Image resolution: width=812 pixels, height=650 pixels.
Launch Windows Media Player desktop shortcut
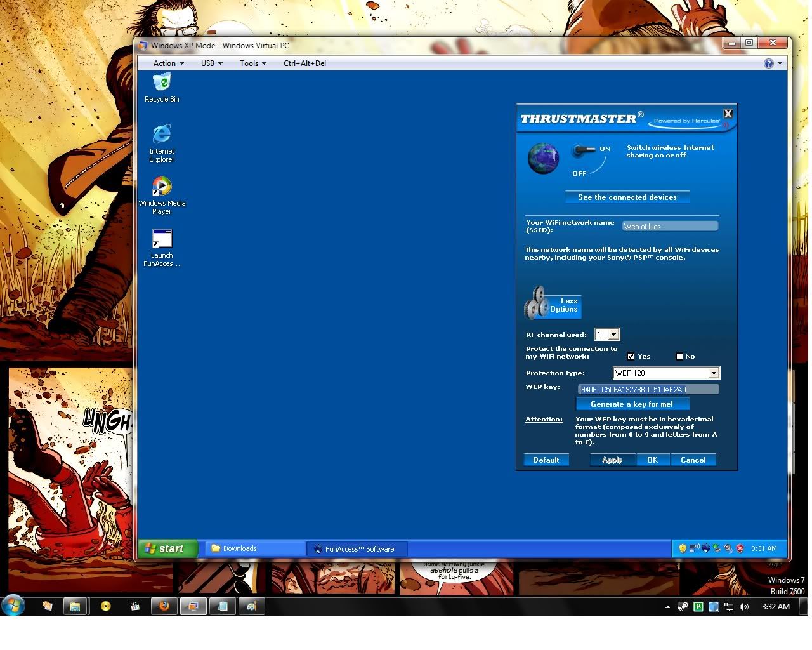pyautogui.click(x=162, y=195)
